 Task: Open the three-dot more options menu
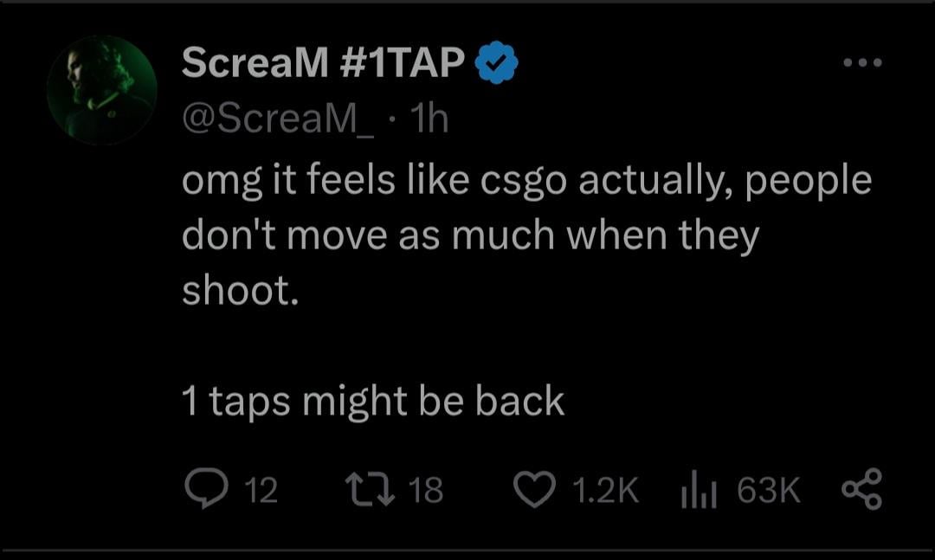863,62
